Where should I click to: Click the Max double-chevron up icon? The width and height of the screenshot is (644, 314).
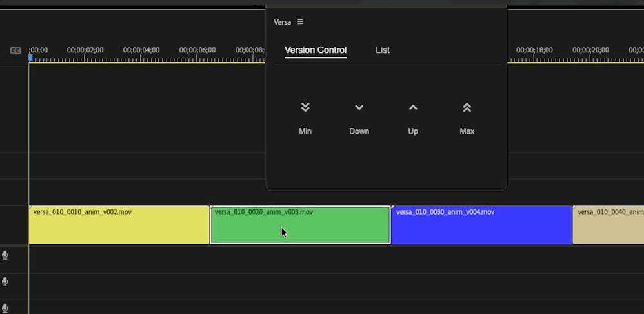click(467, 108)
